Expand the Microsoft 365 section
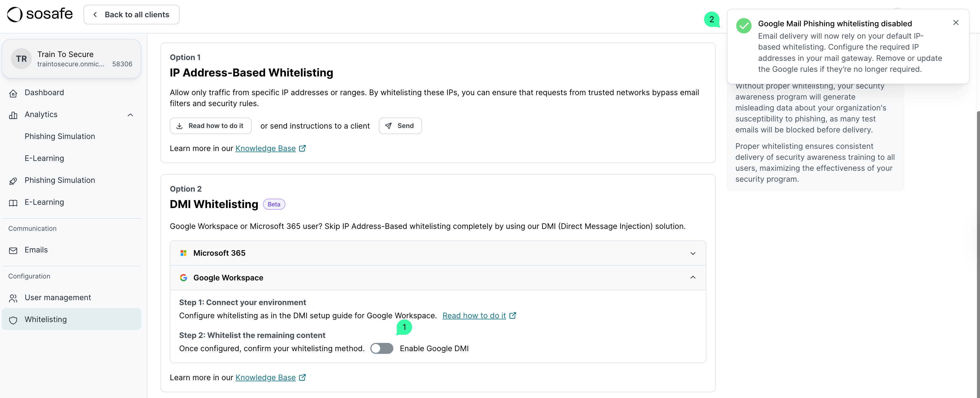 click(x=692, y=253)
